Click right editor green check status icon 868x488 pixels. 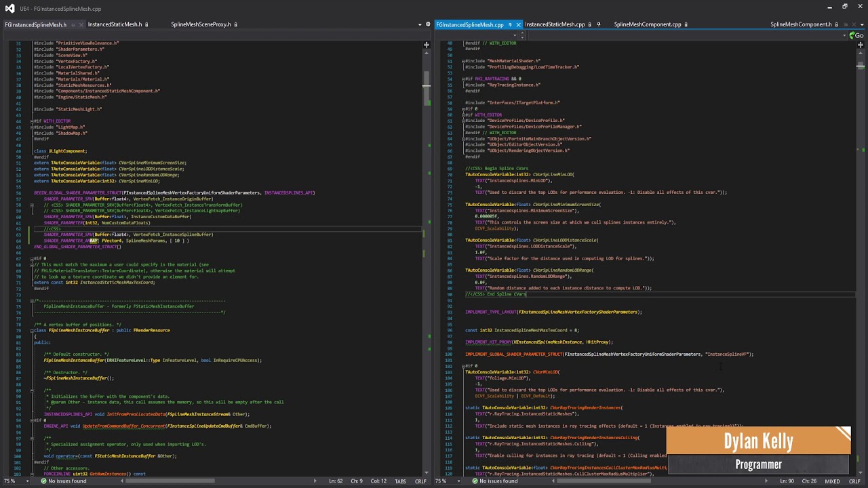coord(476,481)
